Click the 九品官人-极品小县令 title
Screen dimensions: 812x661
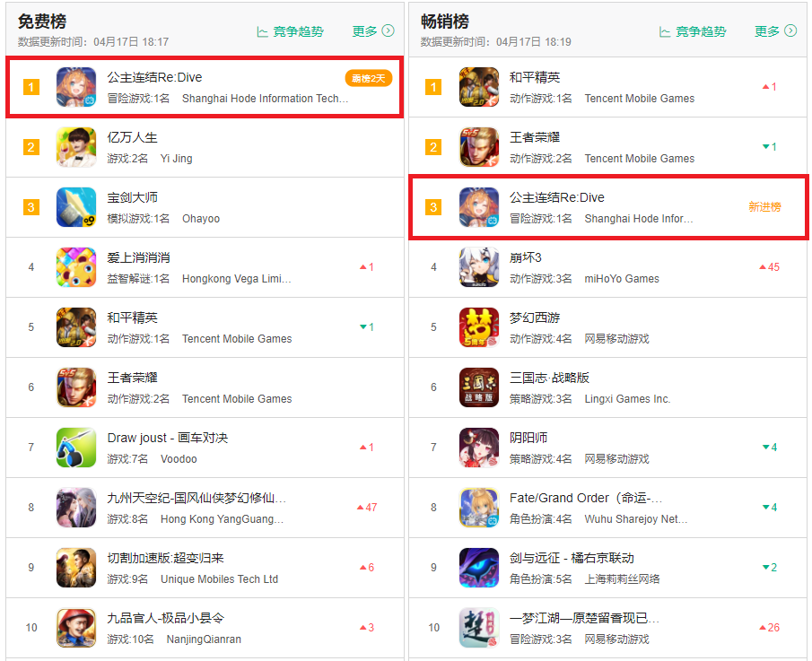(x=166, y=618)
